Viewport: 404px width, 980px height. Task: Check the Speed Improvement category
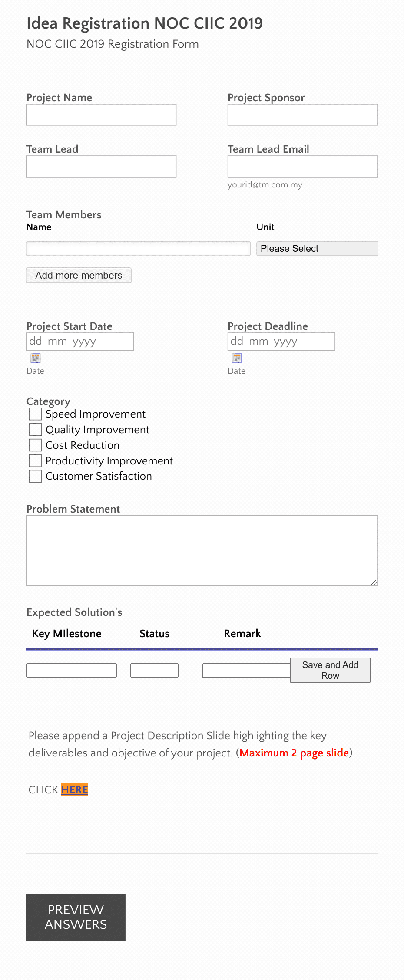click(35, 414)
